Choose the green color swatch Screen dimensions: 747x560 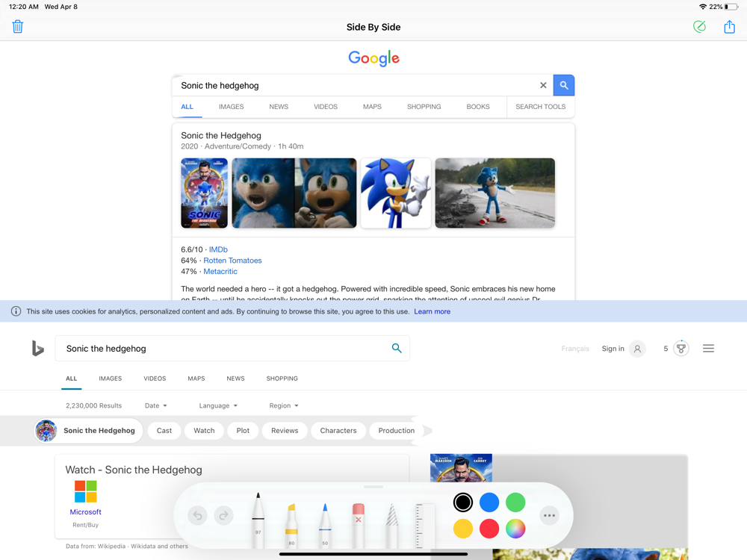pos(515,503)
